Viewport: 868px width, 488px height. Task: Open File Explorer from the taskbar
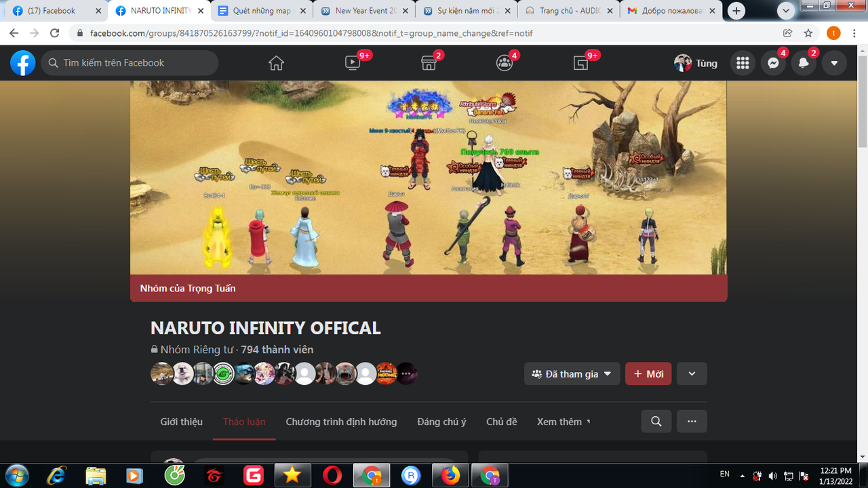click(96, 475)
